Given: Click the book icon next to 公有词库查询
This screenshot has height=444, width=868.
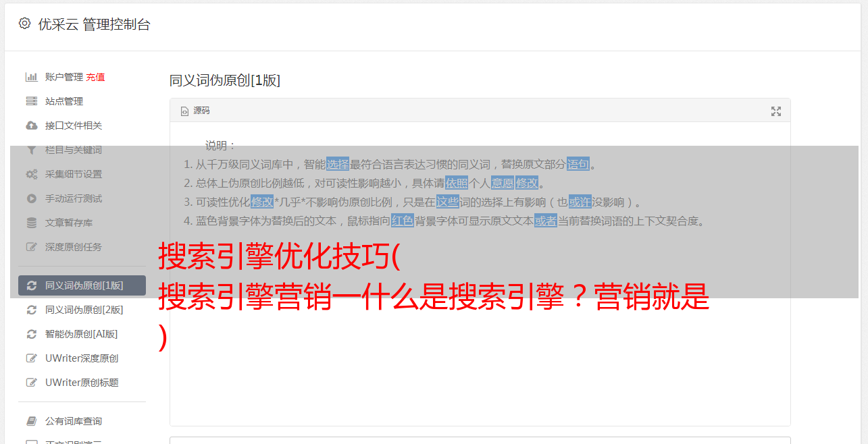Looking at the screenshot, I should 31,421.
